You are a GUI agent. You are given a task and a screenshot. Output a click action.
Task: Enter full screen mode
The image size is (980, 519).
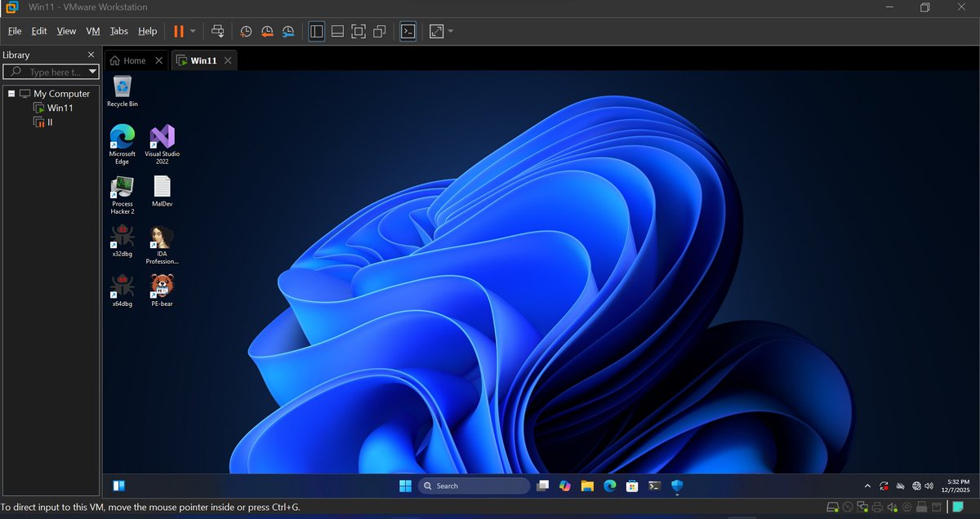coord(359,31)
